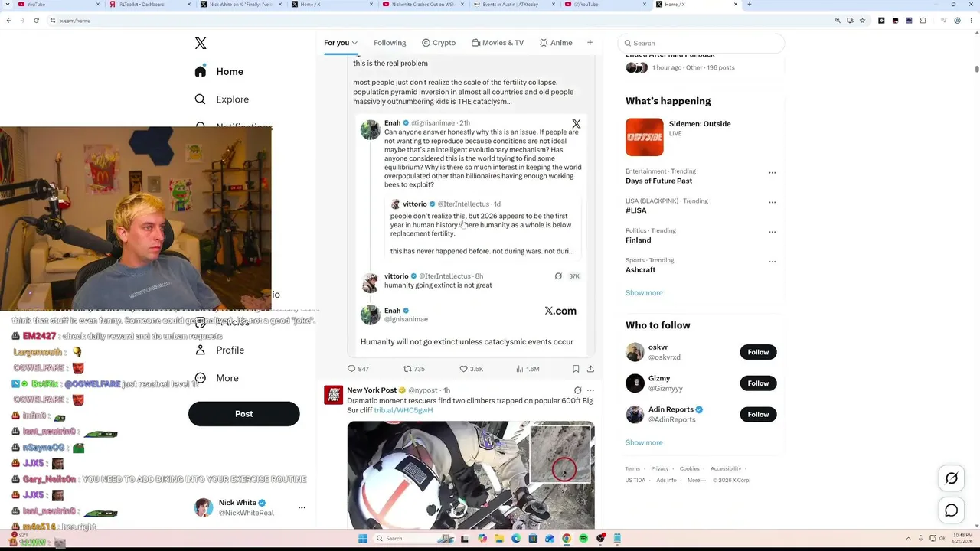This screenshot has width=980, height=551.
Task: Switch to the Anime tab
Action: click(556, 43)
